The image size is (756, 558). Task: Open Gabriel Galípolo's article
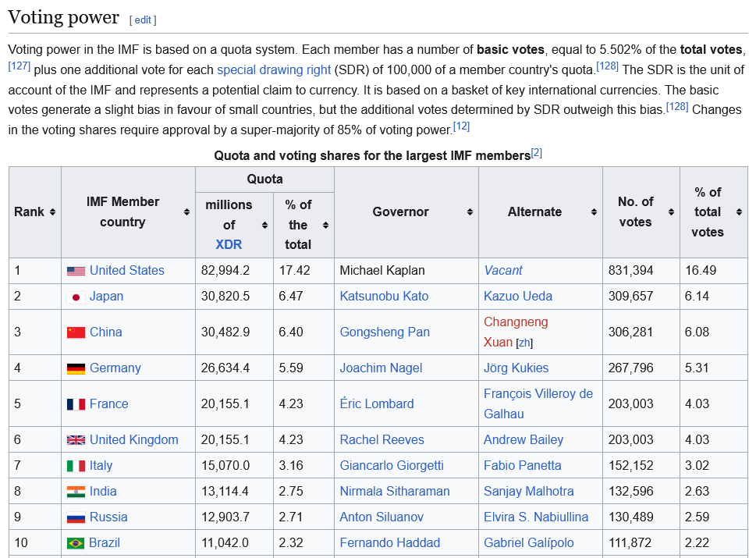528,542
